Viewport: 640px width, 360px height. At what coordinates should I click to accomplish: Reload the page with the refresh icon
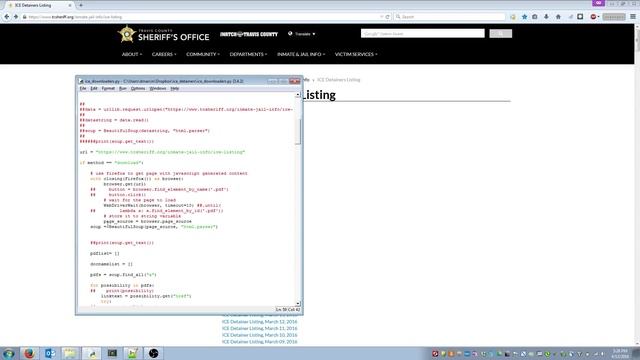[387, 17]
